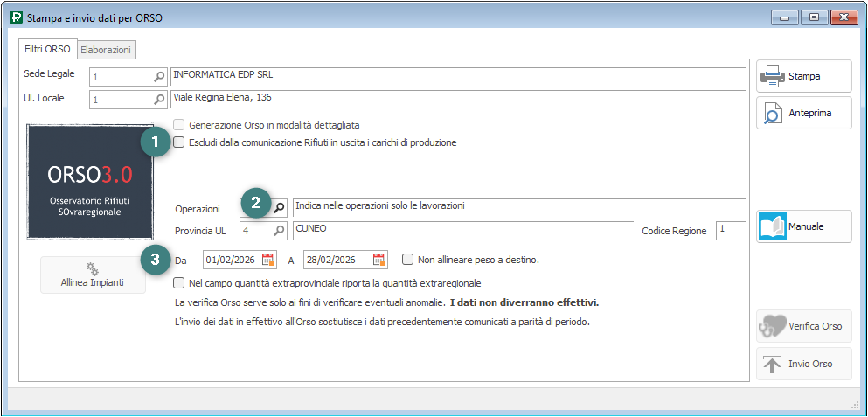Check the quantità extraregionale option

tap(179, 283)
